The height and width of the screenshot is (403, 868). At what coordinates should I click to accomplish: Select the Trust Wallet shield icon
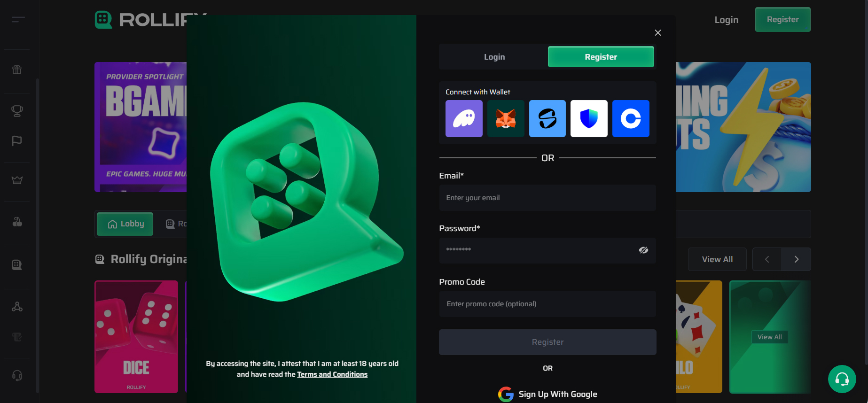tap(589, 118)
